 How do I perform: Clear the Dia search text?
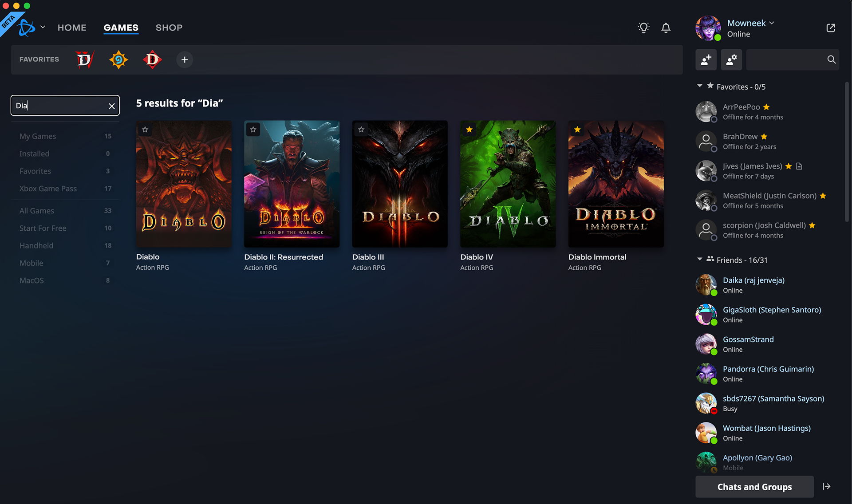pos(112,106)
